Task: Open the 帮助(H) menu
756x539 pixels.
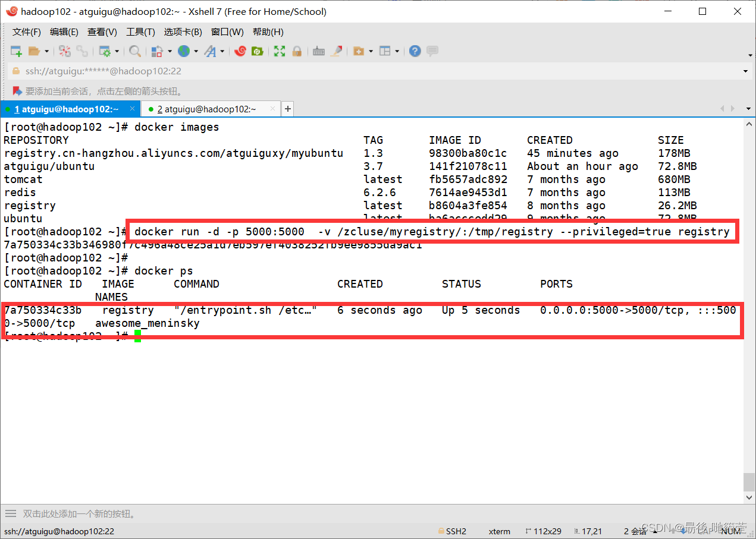Action: (268, 32)
